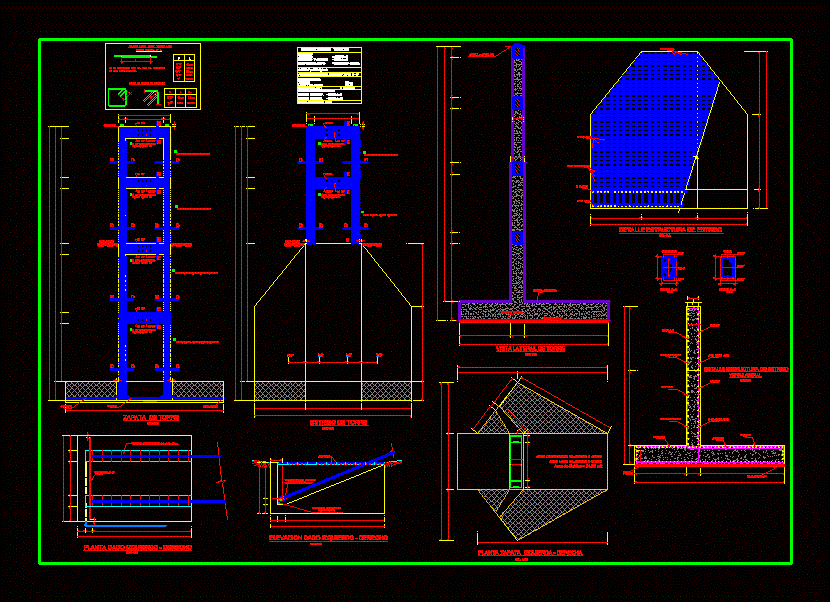Screen dimensions: 830x602
Task: Click the 'VISTA LATERAL DE TORRE' title
Action: [x=530, y=349]
